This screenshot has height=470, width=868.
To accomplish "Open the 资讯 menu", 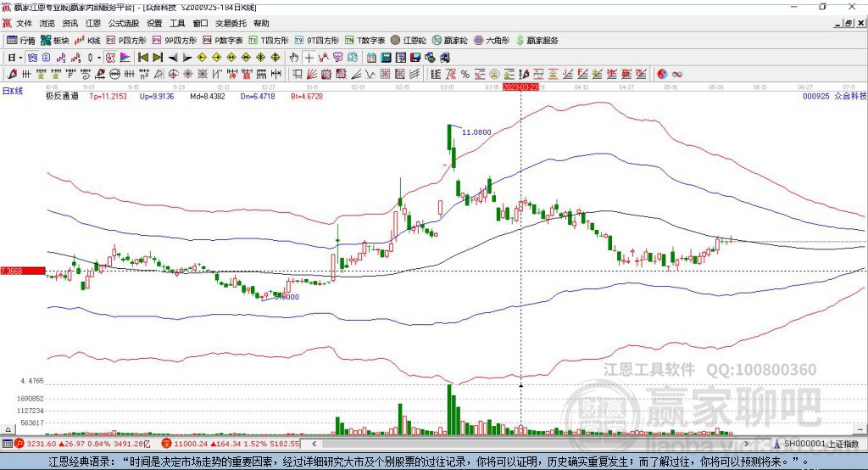I will coord(70,23).
